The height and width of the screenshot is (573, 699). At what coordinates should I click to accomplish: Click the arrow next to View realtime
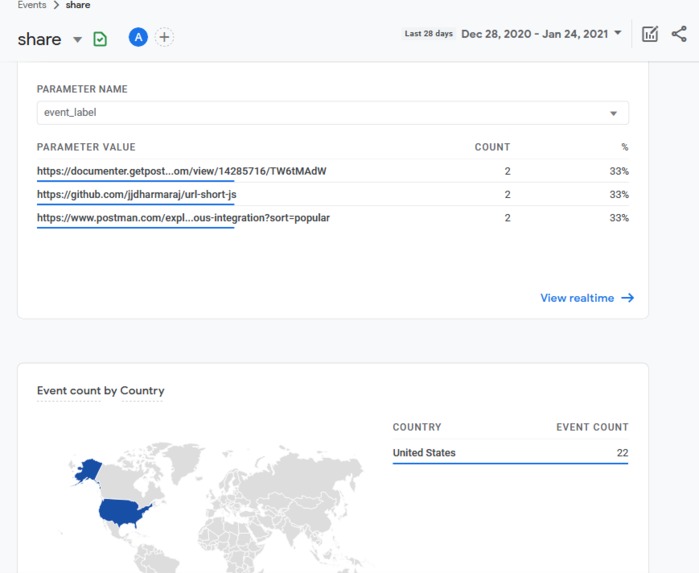(x=628, y=298)
